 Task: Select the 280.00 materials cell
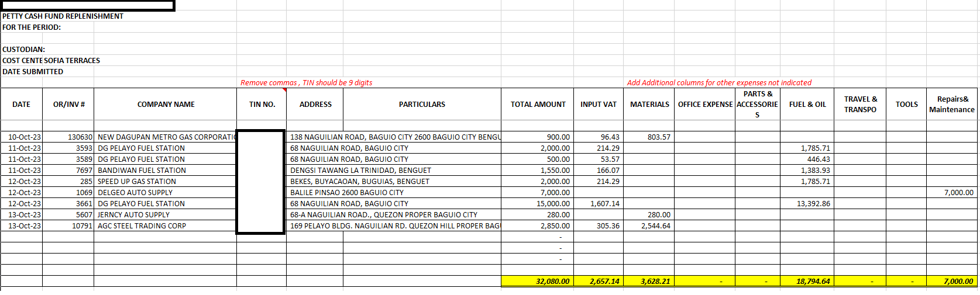pos(649,215)
